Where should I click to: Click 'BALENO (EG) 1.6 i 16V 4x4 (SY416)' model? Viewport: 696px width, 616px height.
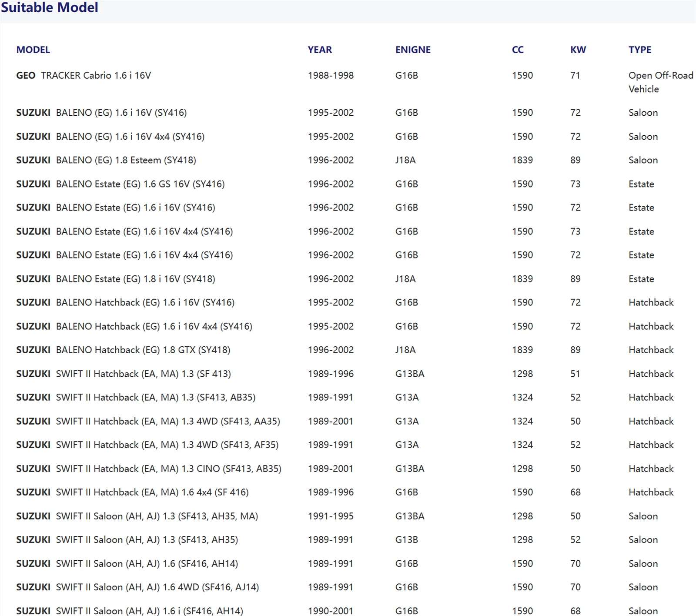[x=130, y=137]
